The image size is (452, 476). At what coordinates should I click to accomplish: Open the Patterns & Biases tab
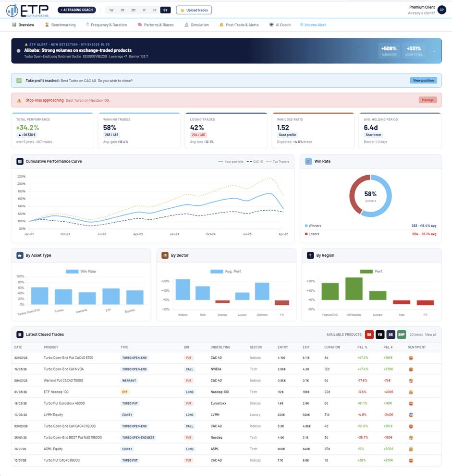click(156, 25)
